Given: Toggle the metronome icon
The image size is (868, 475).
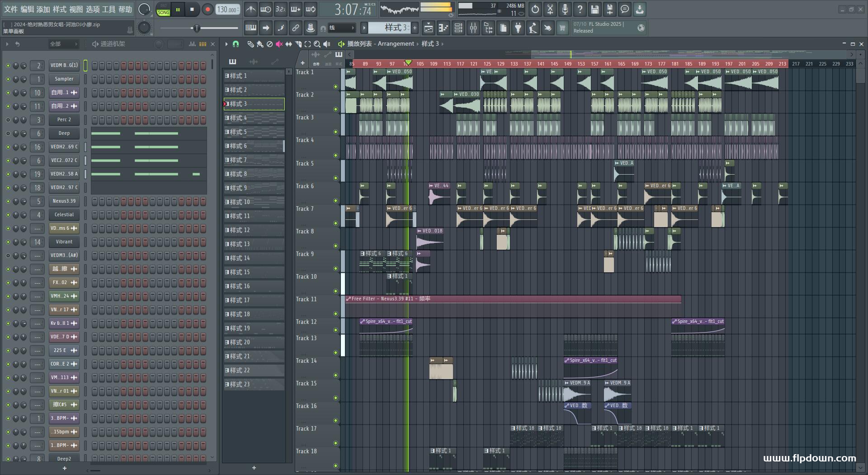Looking at the screenshot, I should (x=251, y=9).
